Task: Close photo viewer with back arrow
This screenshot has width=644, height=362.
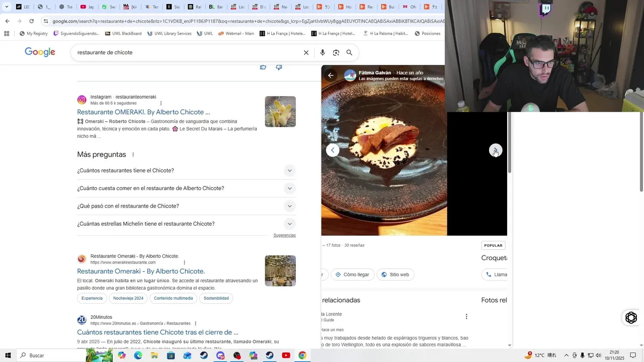Action: pyautogui.click(x=331, y=75)
